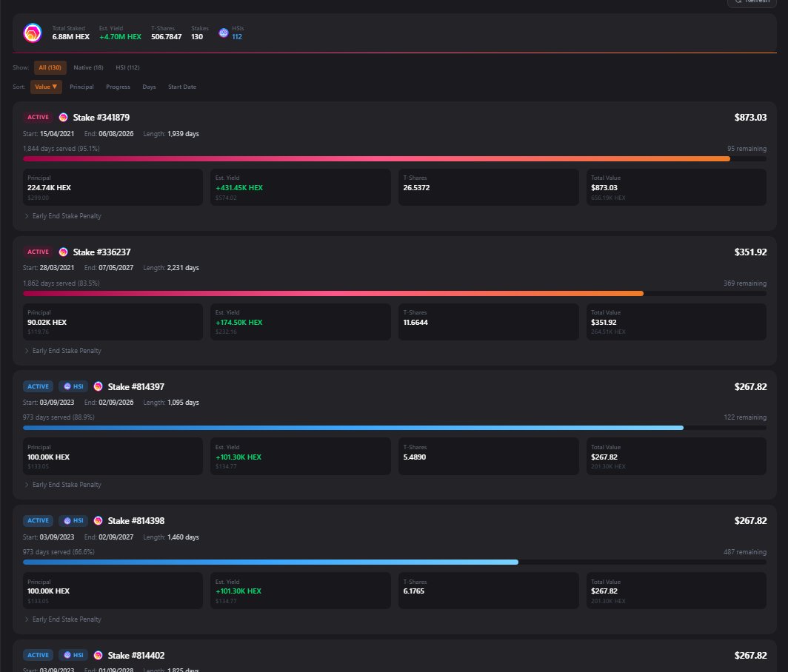Click the HEX icon next to Stake #336237
Viewport: 788px width, 672px height.
(x=64, y=252)
